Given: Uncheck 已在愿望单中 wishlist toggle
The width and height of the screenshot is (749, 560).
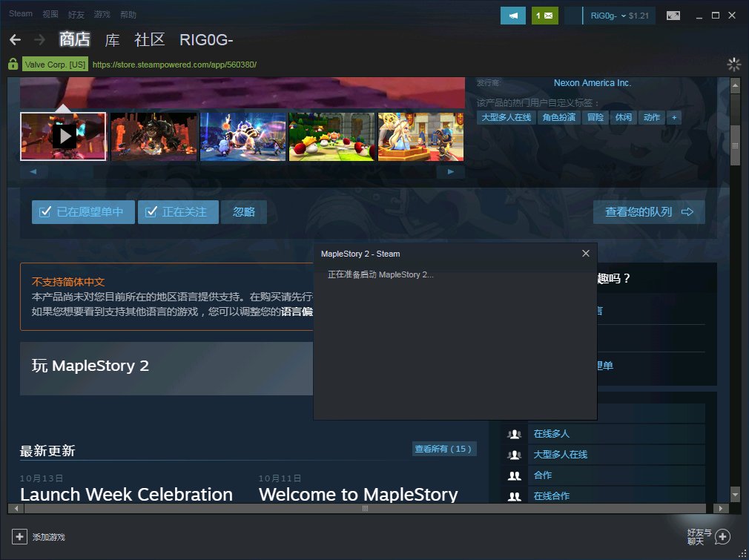Looking at the screenshot, I should (x=83, y=211).
